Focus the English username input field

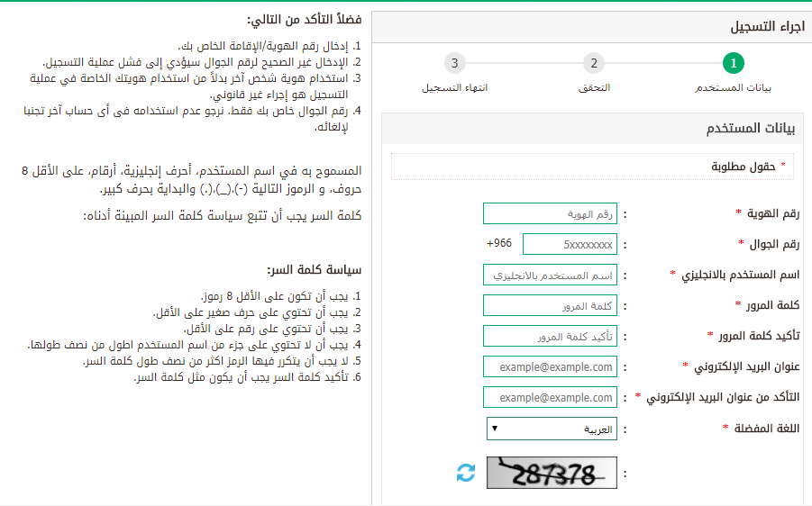click(x=550, y=276)
